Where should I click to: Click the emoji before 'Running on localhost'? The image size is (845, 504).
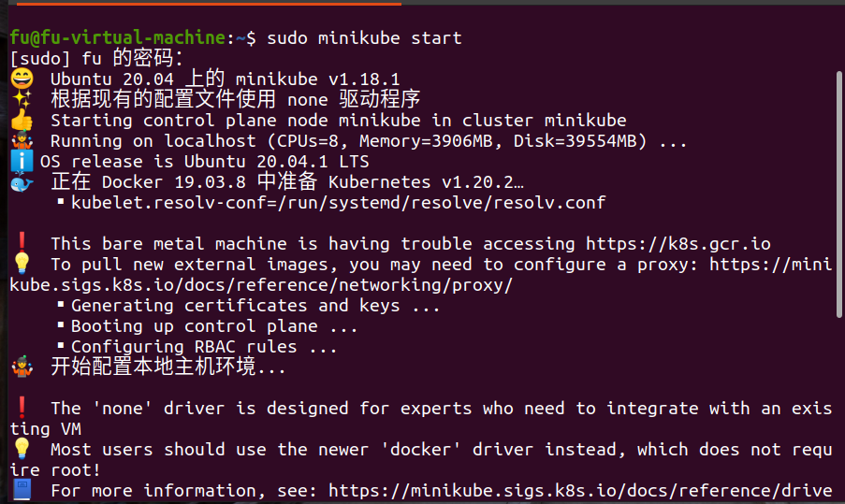pyautogui.click(x=21, y=141)
